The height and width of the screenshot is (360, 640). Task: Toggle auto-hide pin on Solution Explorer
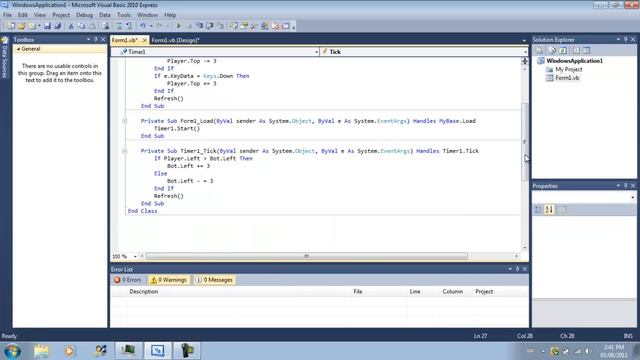(x=625, y=40)
